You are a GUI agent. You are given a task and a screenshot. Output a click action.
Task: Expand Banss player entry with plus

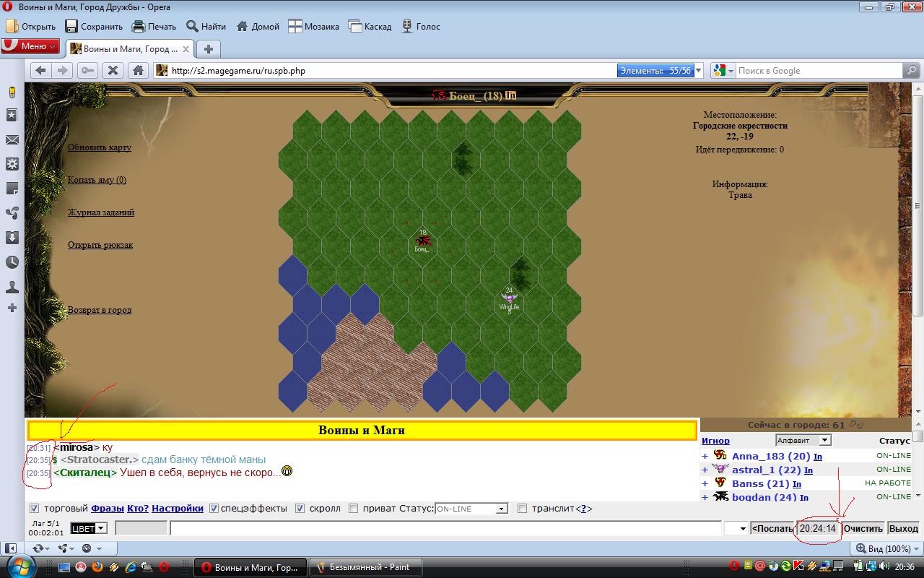click(705, 483)
